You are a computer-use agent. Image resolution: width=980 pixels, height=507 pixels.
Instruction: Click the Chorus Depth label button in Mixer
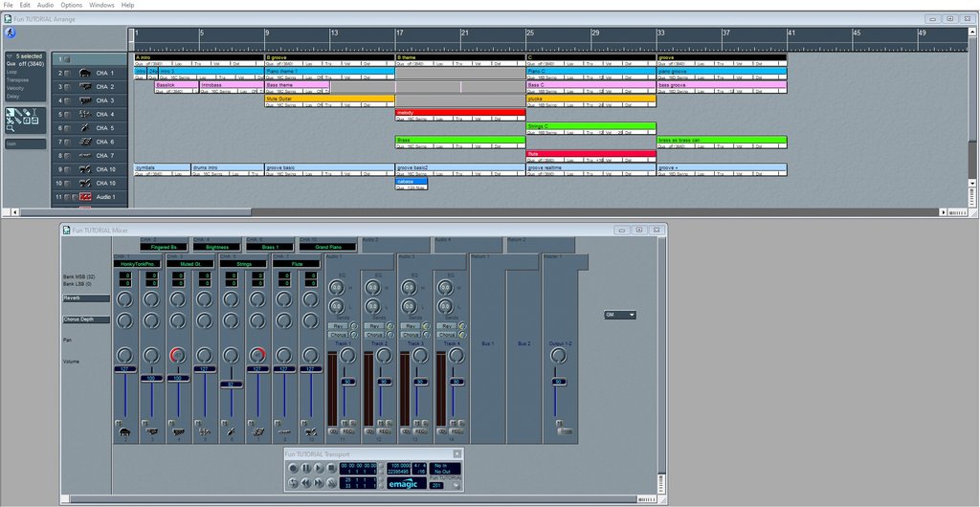pyautogui.click(x=86, y=320)
